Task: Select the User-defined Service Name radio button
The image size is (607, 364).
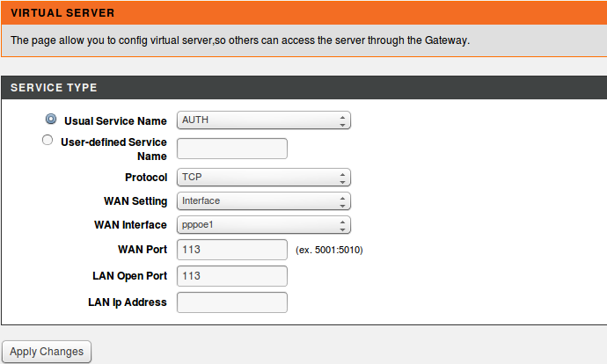Action: pos(48,140)
